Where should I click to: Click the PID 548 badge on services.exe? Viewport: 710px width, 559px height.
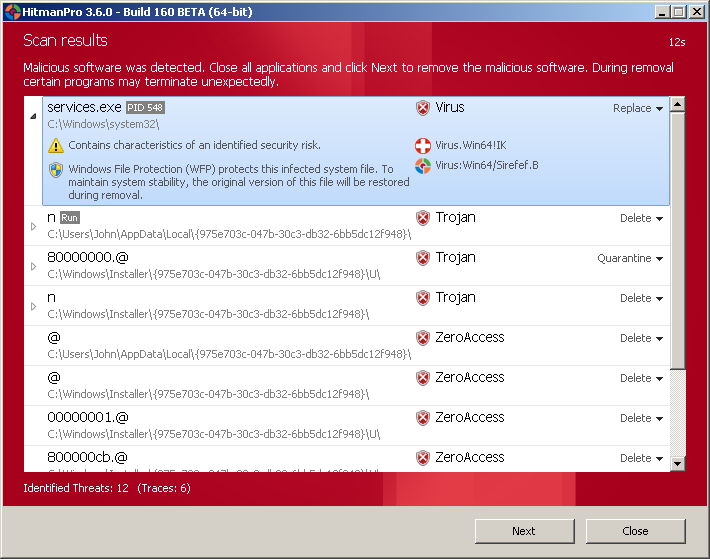point(145,108)
